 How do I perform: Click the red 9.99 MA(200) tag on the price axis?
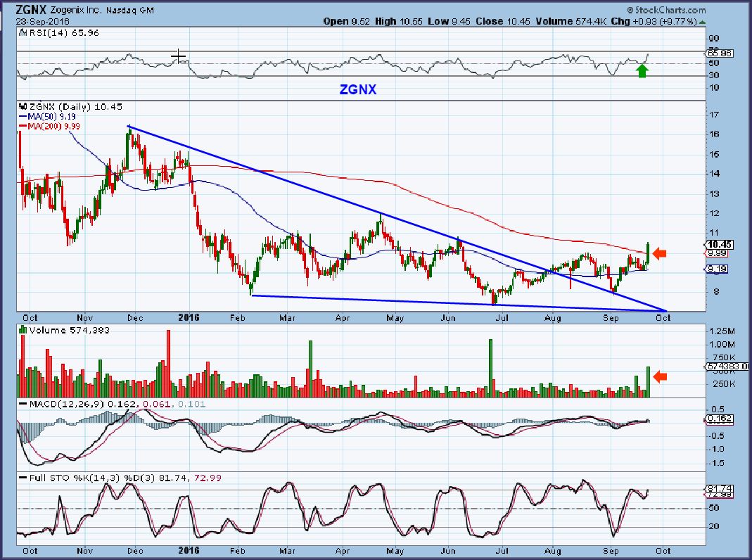718,253
